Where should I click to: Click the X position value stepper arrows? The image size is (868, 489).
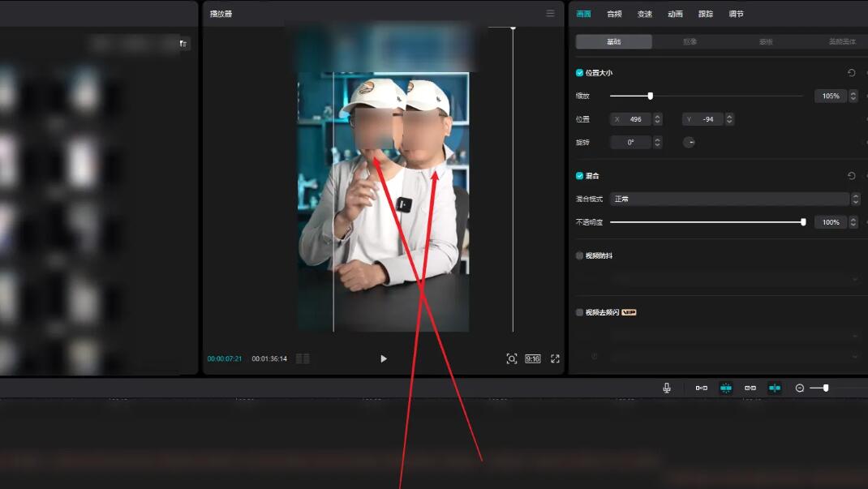pos(657,119)
